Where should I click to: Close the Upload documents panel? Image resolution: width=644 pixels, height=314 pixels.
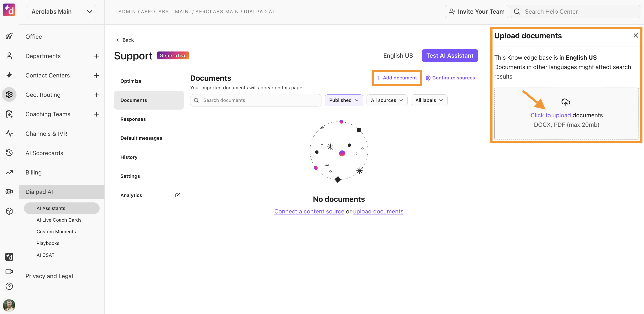point(636,35)
